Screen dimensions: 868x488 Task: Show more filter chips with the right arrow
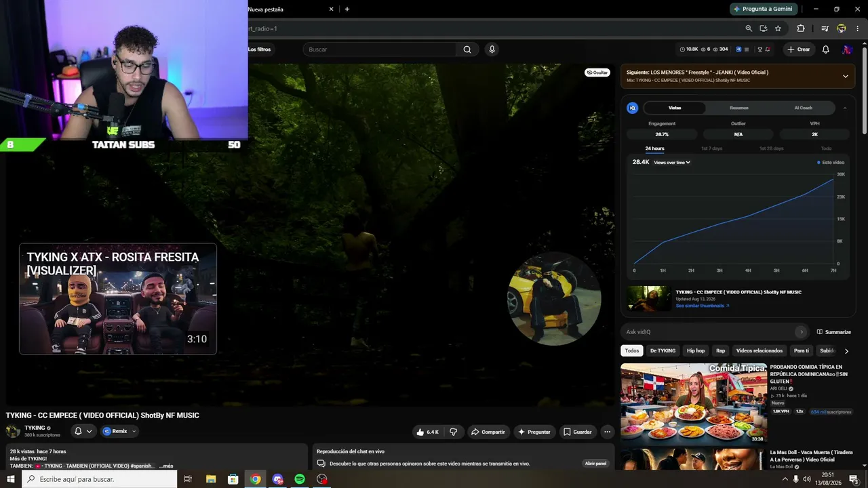click(846, 351)
